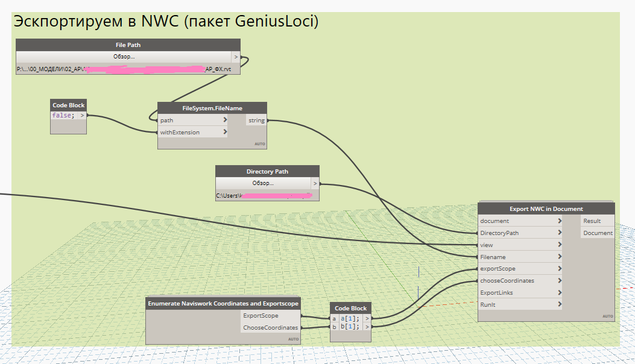Toggle AUTO lacing on FileSystem.FileName node
The image size is (635, 364).
click(261, 144)
